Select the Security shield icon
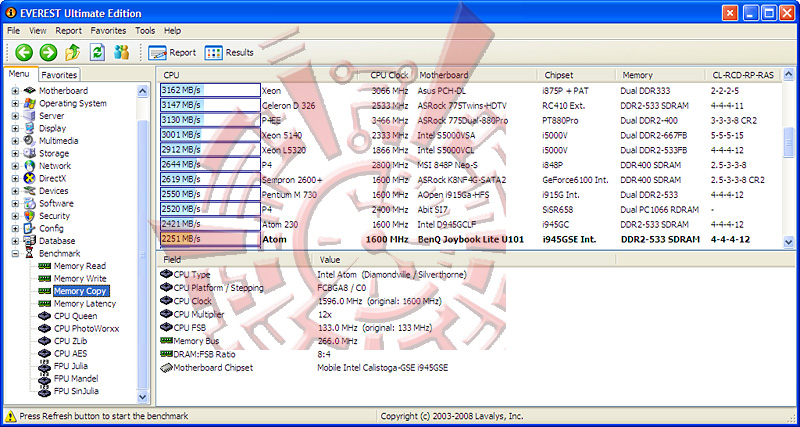The width and height of the screenshot is (800, 427). [30, 216]
